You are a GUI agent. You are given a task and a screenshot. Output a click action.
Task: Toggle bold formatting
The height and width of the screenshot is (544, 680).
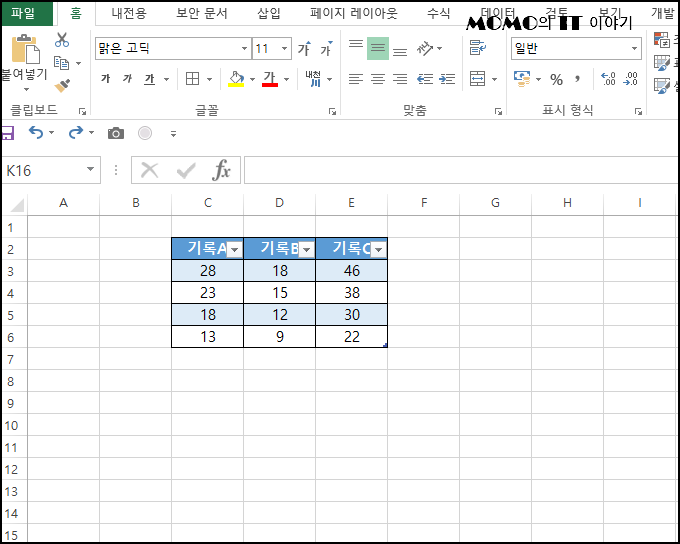tap(105, 79)
